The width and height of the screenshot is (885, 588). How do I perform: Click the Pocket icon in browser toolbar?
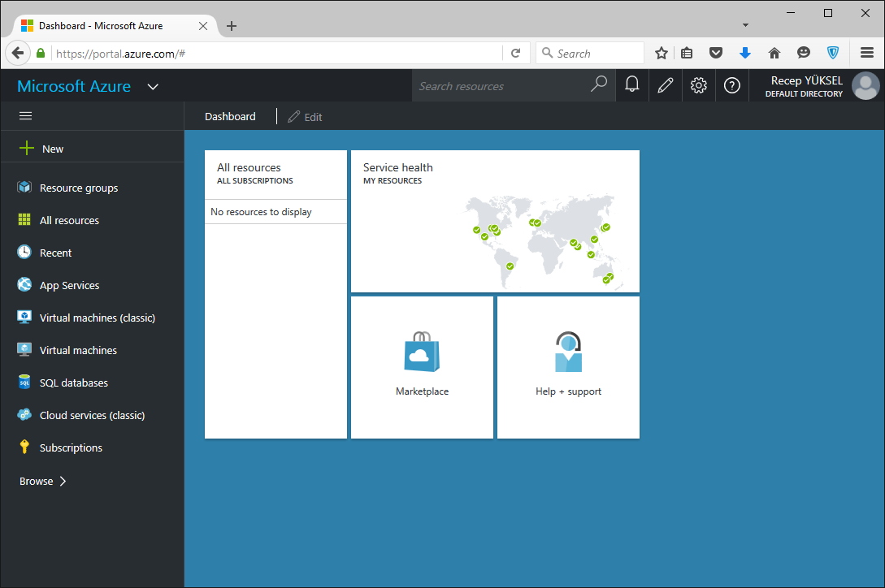[716, 53]
